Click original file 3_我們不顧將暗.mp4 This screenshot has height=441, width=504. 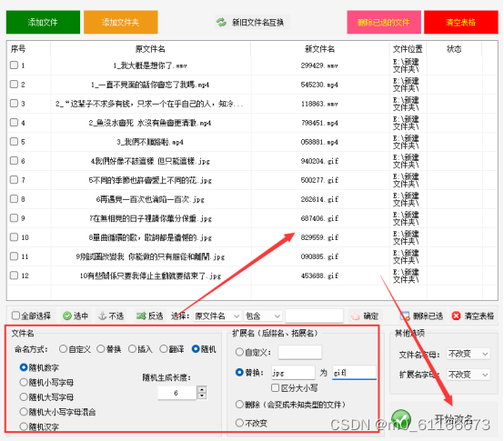coord(150,142)
